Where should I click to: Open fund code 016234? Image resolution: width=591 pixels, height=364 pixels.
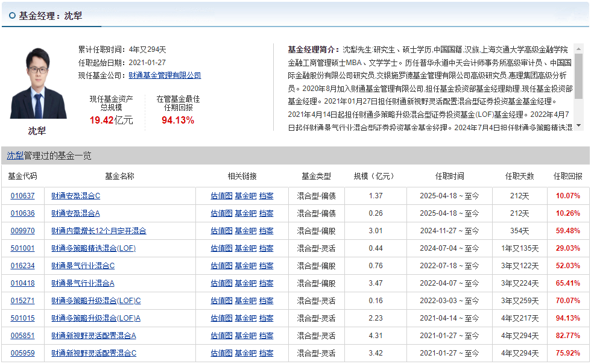tap(23, 266)
